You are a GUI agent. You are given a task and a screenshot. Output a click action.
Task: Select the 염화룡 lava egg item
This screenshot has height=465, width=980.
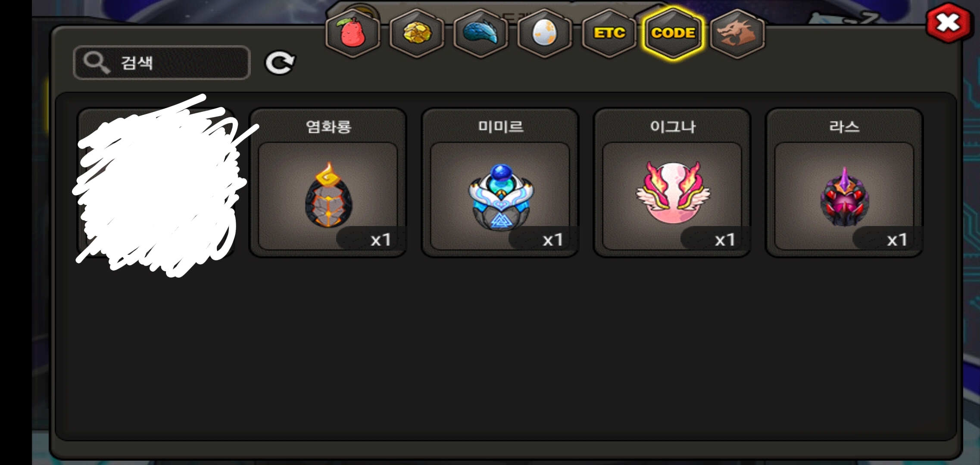pyautogui.click(x=328, y=196)
